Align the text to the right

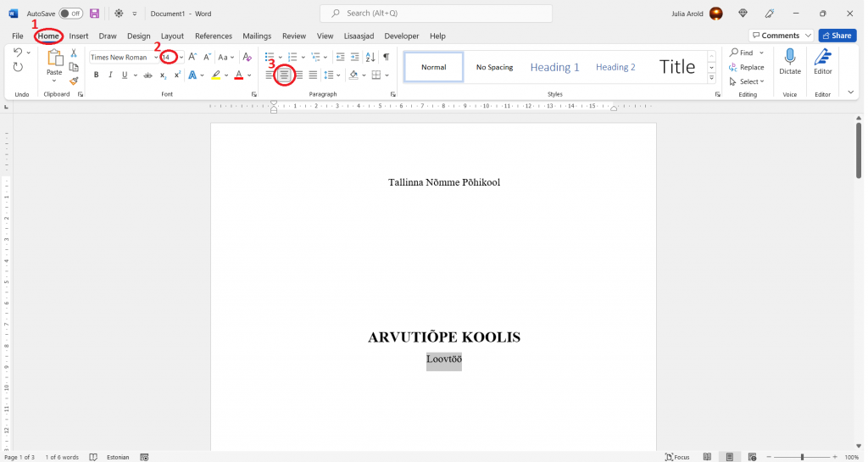pos(299,75)
